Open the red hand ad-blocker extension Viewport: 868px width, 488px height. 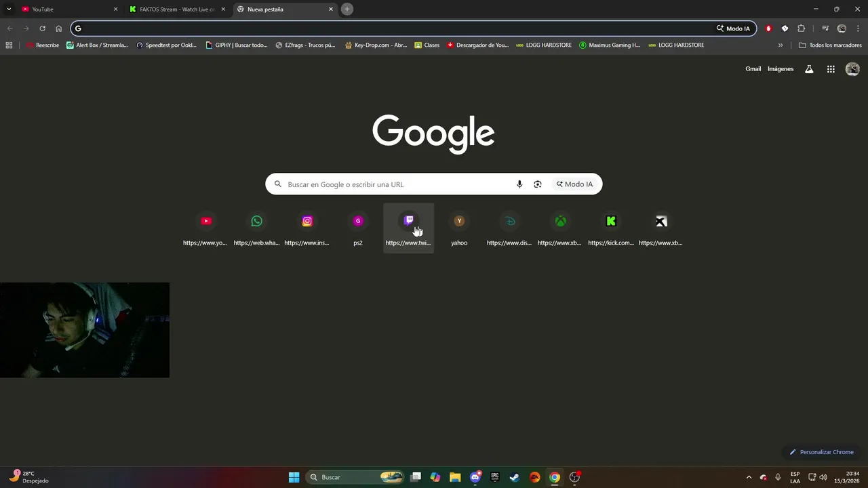click(768, 28)
